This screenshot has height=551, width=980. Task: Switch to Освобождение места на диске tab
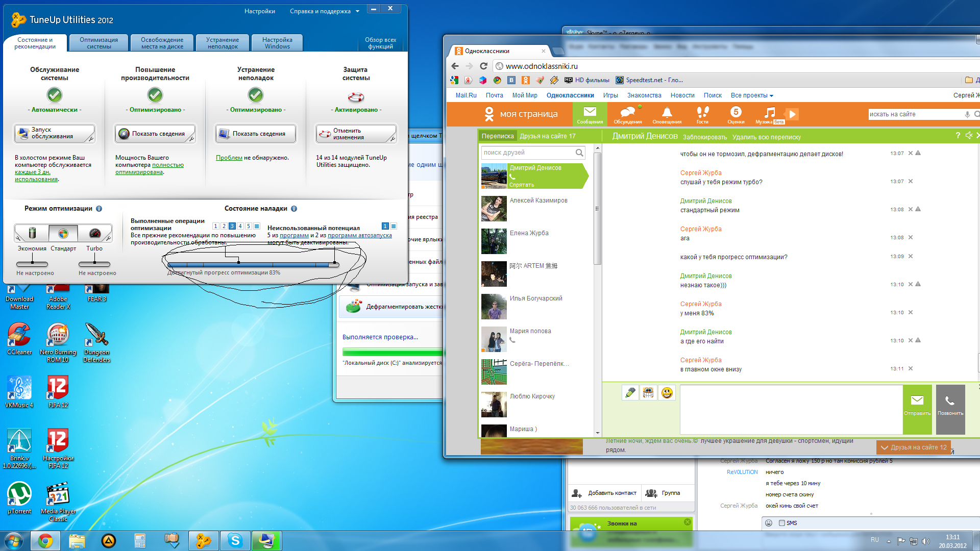pos(162,43)
